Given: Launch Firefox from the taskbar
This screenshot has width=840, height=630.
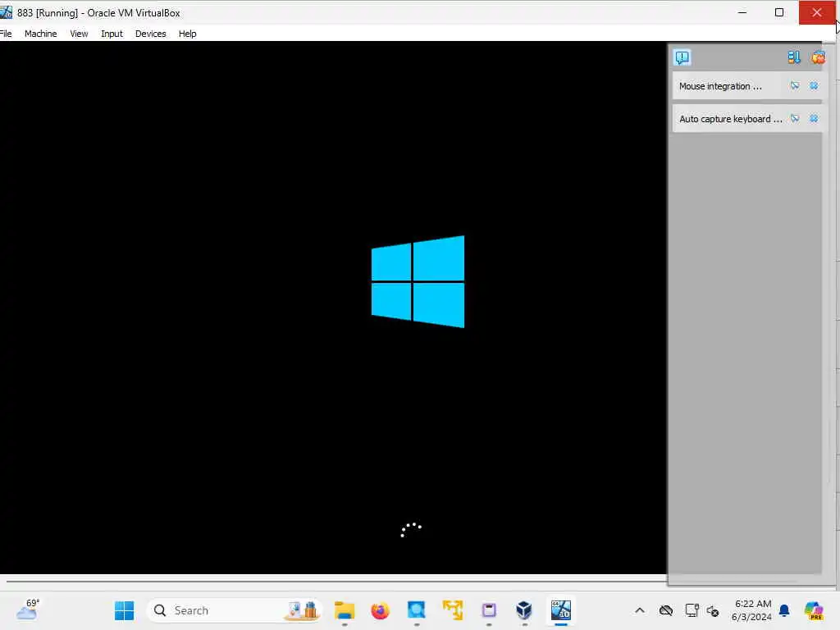Looking at the screenshot, I should pyautogui.click(x=381, y=610).
